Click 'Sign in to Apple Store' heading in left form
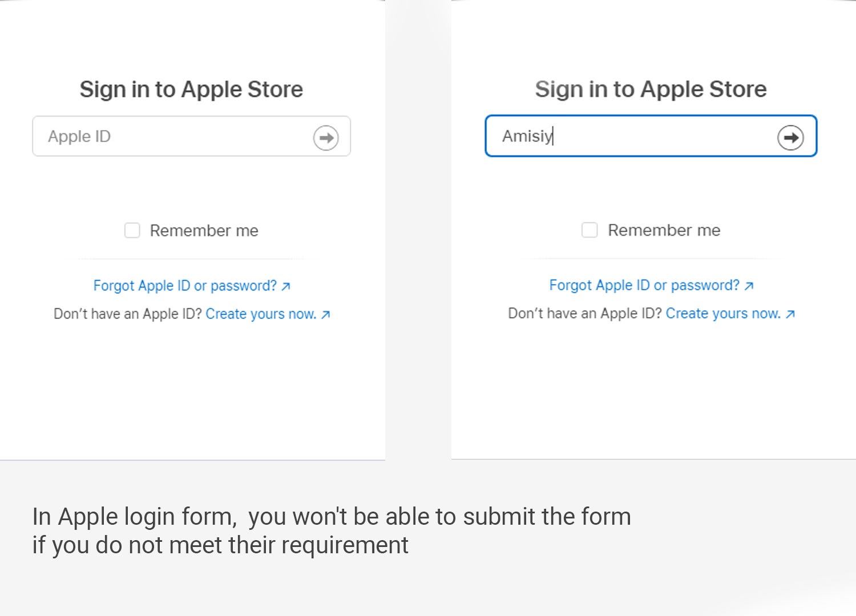Viewport: 856px width, 616px height. pos(191,90)
